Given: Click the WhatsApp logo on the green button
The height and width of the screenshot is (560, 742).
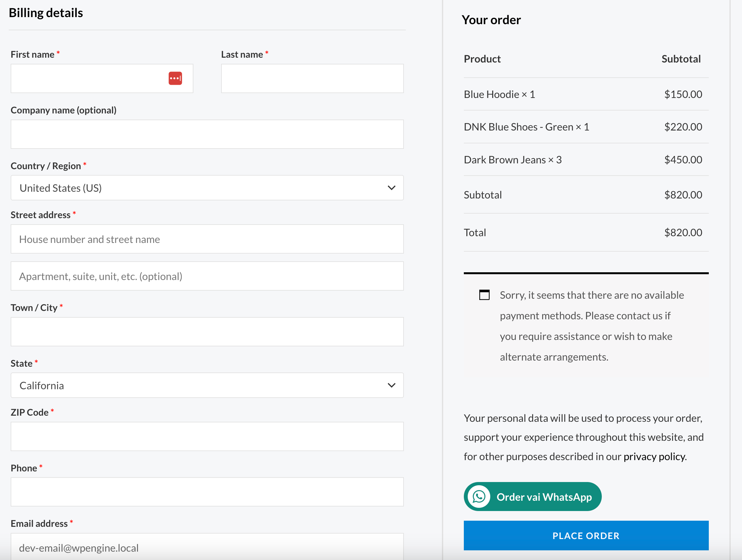Looking at the screenshot, I should click(479, 497).
